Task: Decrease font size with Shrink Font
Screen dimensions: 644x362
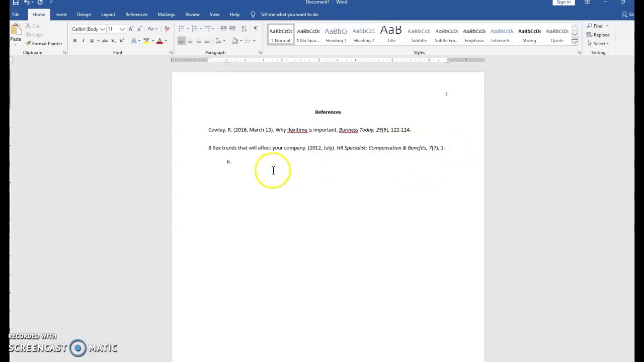Action: [139, 29]
